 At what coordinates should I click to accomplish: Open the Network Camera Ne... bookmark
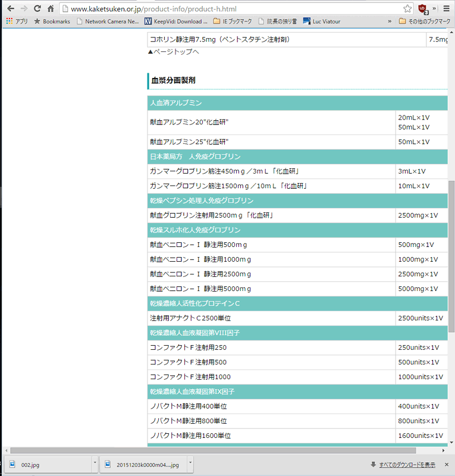tap(108, 21)
